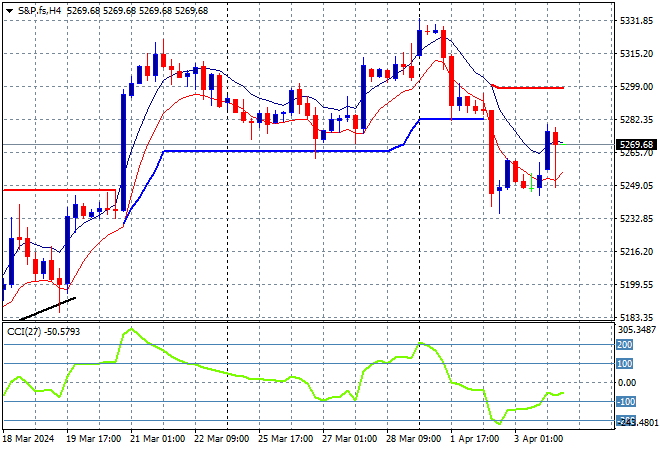Click the large red candle on 1 Apr 17:00
The width and height of the screenshot is (660, 450).
(x=492, y=150)
